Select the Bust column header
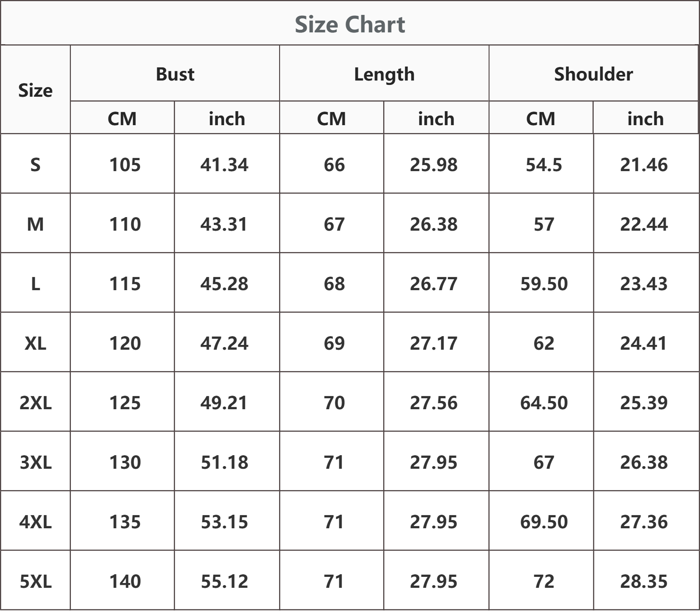700x611 pixels. tap(175, 74)
